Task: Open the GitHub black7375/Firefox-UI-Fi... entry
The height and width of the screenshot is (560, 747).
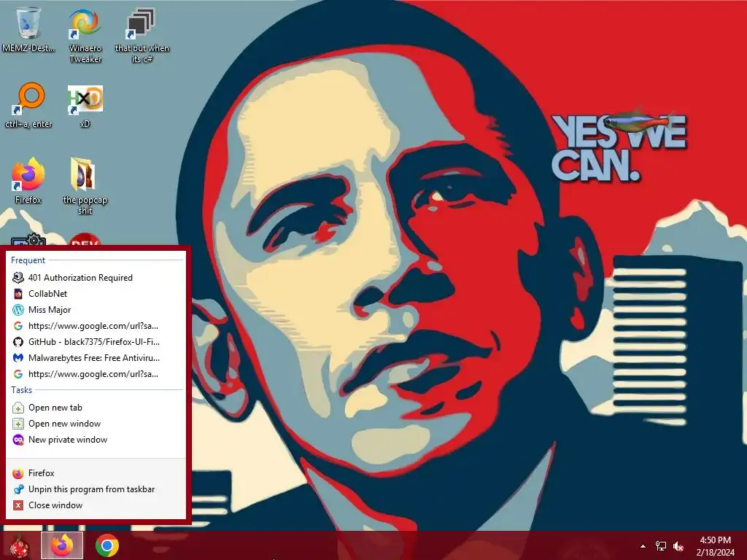Action: [96, 342]
